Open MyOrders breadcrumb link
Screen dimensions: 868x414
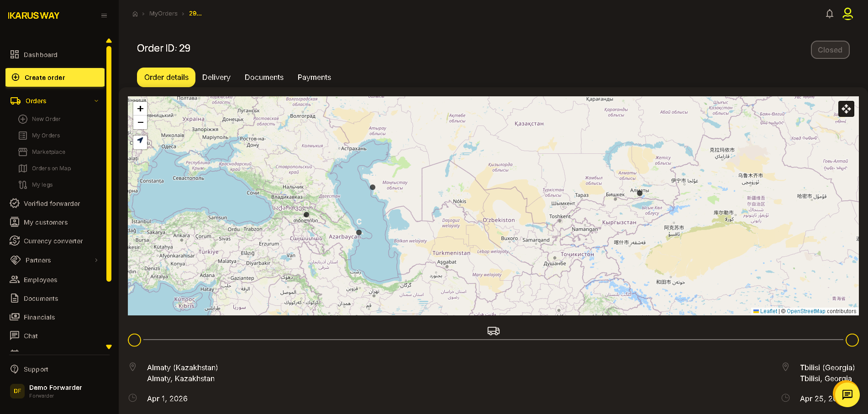163,14
